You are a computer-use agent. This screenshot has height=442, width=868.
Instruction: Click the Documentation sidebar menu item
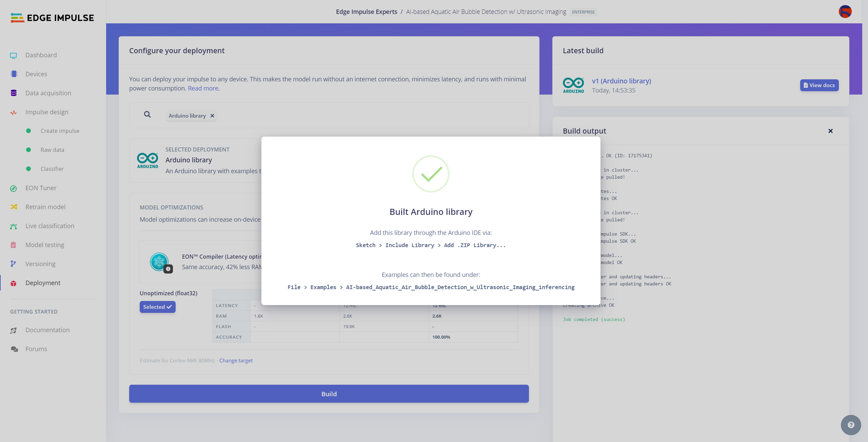(47, 330)
